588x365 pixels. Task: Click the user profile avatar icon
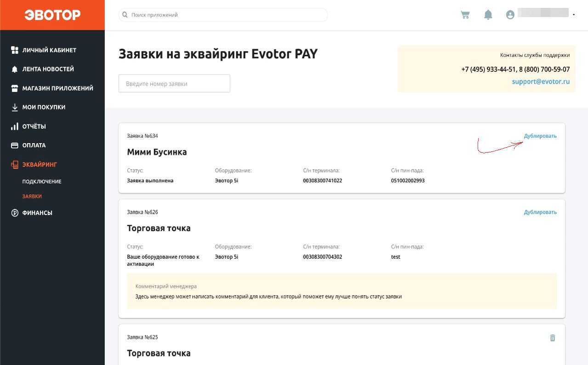point(510,15)
